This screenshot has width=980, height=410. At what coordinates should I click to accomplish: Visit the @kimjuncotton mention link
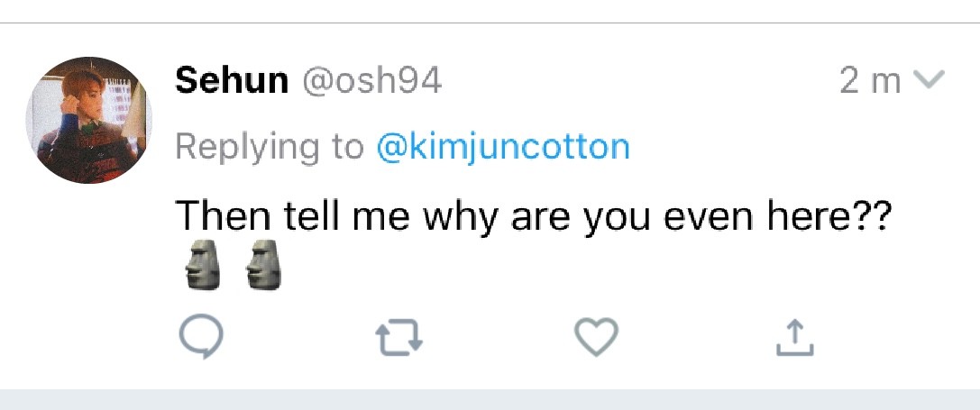click(502, 146)
